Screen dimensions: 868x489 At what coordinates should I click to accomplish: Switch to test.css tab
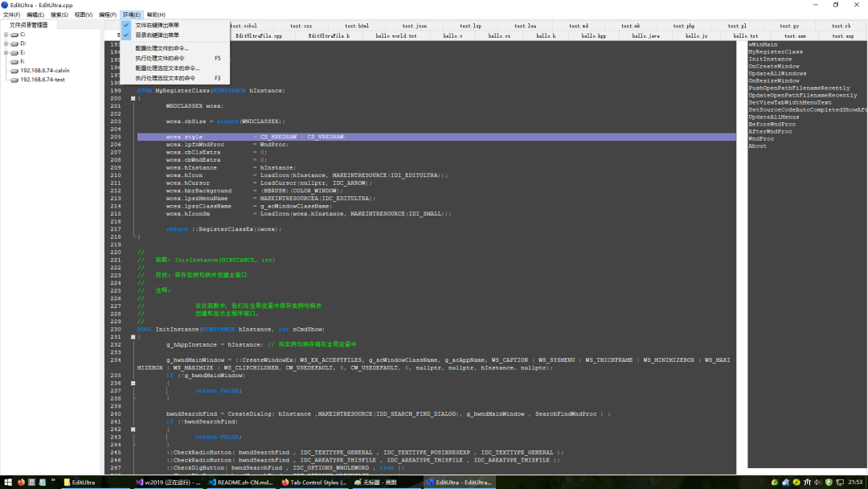pos(301,26)
